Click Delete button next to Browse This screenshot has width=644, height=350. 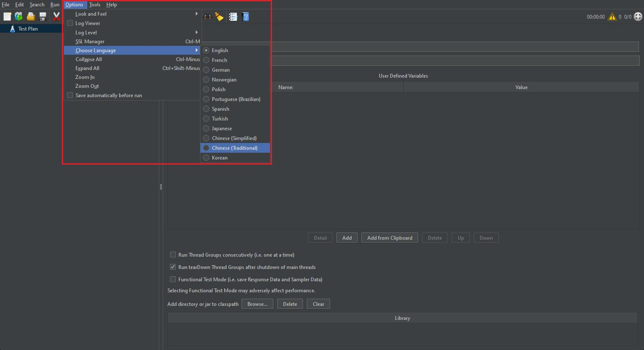(x=290, y=304)
